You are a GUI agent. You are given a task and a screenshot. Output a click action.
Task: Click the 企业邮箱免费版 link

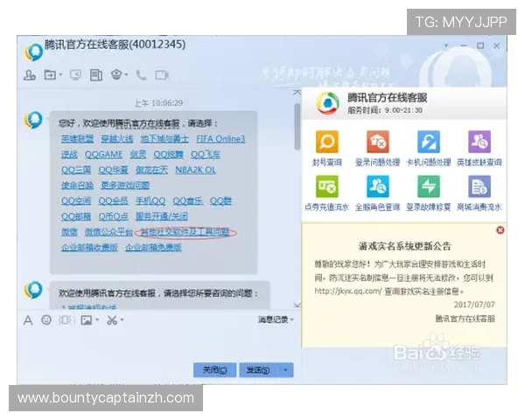(x=153, y=247)
